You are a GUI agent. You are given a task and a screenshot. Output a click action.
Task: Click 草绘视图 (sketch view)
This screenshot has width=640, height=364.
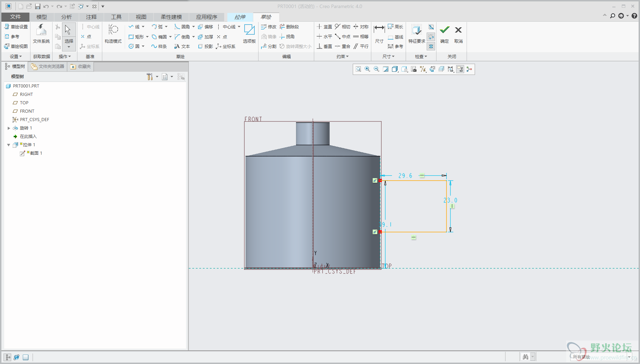[16, 46]
